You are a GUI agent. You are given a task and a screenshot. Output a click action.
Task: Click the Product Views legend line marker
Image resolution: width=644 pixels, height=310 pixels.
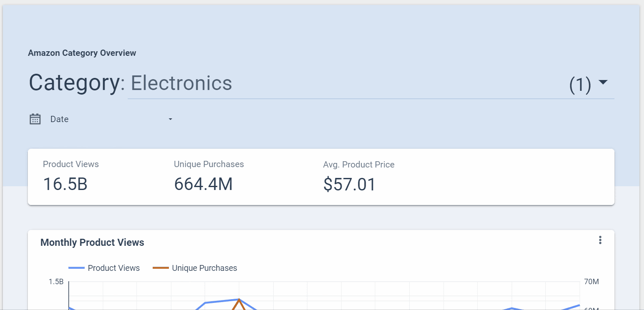click(77, 268)
